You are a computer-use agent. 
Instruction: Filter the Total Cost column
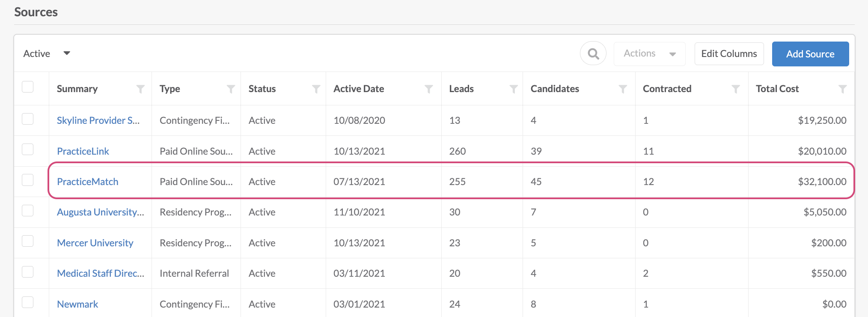[x=842, y=89]
